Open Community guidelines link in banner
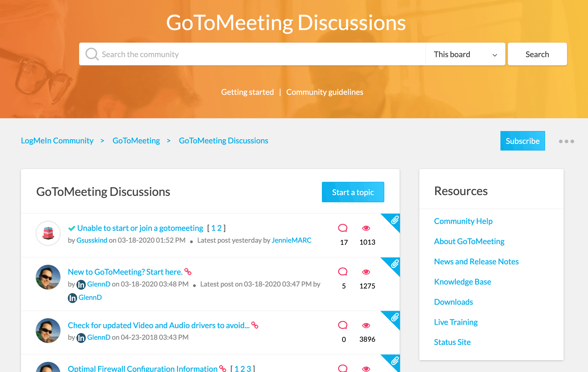 (x=325, y=92)
